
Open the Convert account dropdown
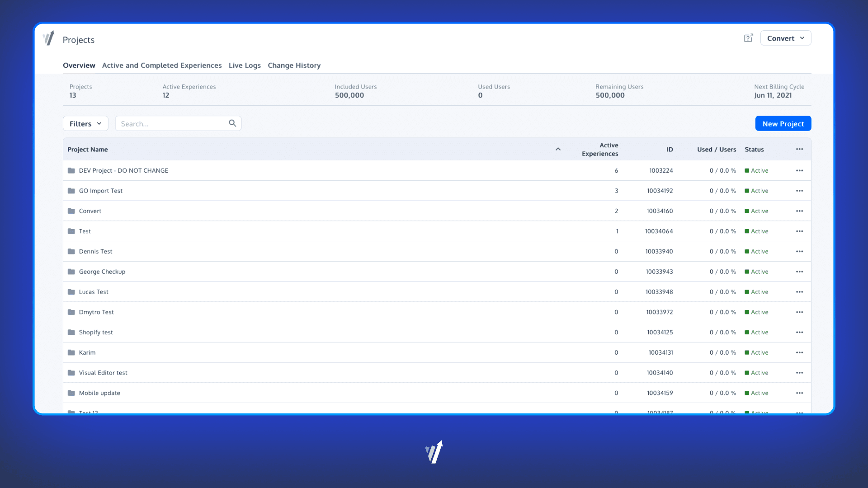coord(785,38)
